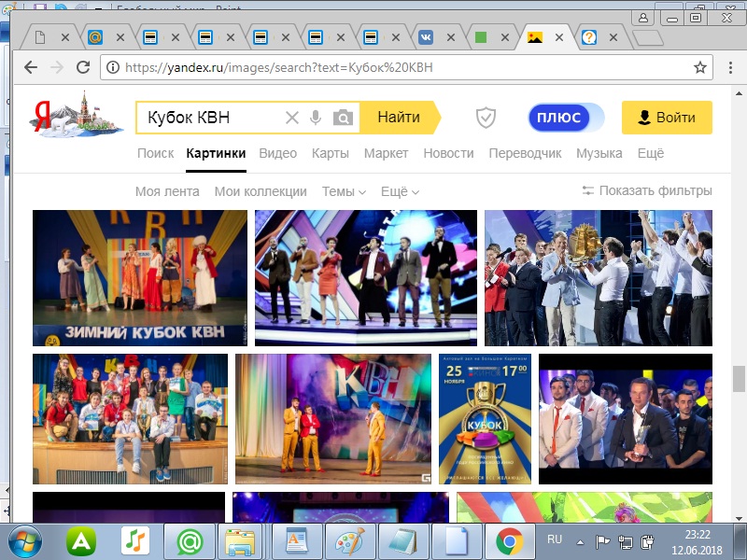Viewport: 747px width, 560px height.
Task: Open the image of man holding award
Action: pos(626,419)
